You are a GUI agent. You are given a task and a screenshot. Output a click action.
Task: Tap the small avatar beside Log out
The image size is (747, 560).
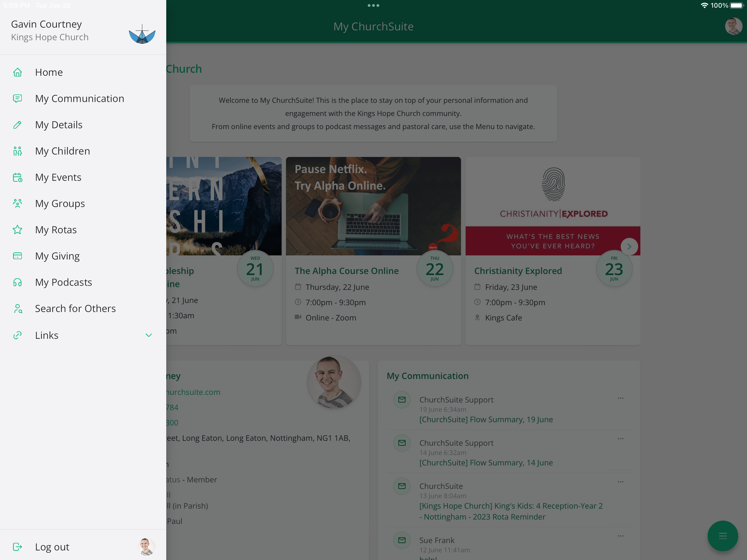point(146,547)
